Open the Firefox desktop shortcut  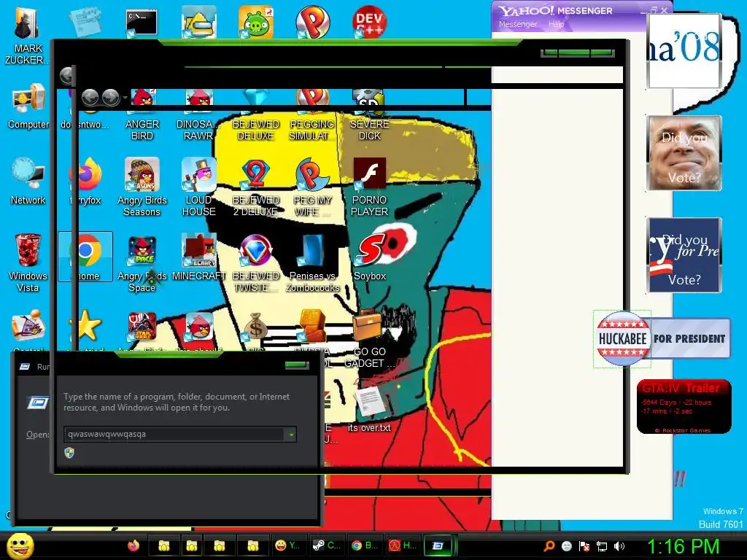pyautogui.click(x=87, y=182)
